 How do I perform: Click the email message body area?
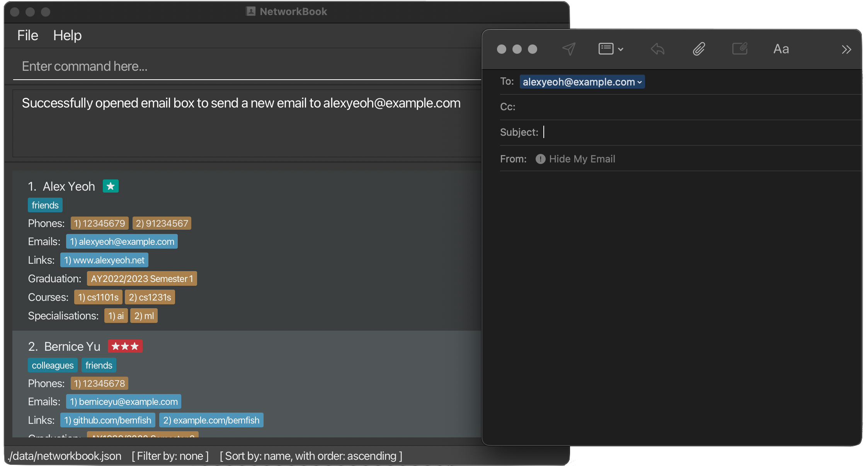[672, 307]
